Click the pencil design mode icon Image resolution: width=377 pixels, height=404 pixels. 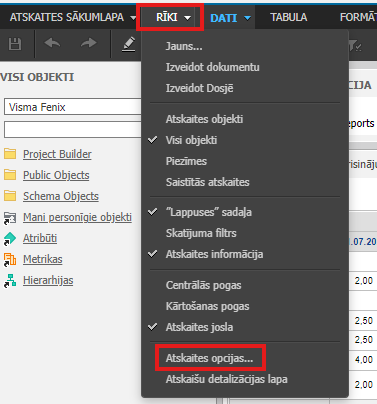[129, 44]
